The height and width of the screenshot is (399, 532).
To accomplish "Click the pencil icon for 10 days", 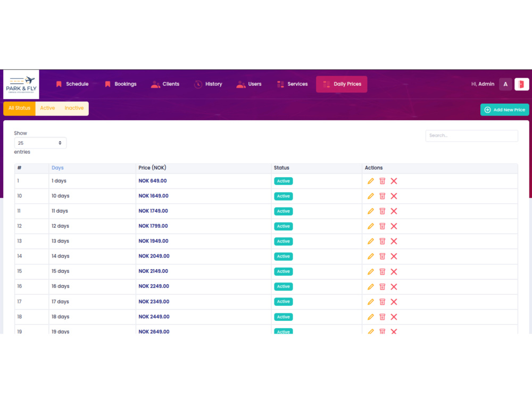I will pos(370,196).
